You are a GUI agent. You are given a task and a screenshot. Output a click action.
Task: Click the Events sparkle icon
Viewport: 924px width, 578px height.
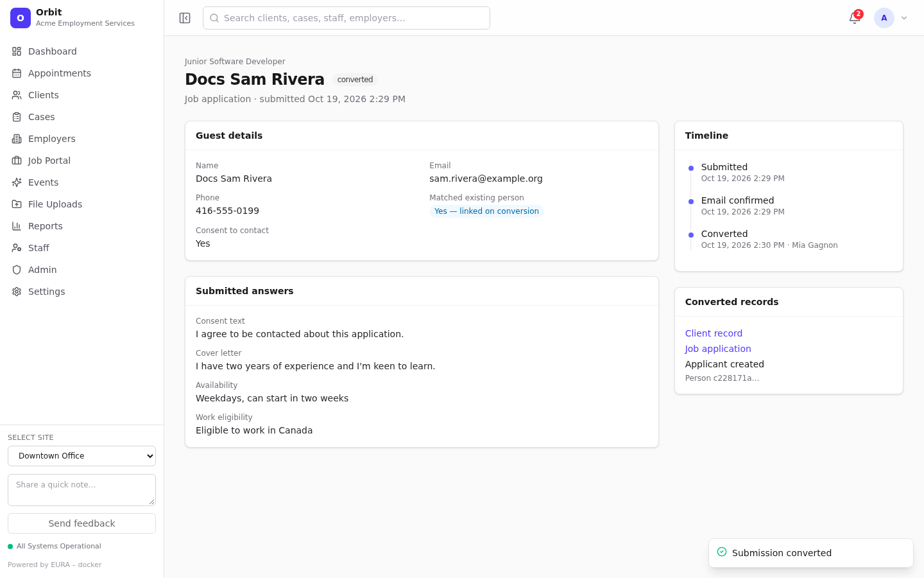(17, 182)
